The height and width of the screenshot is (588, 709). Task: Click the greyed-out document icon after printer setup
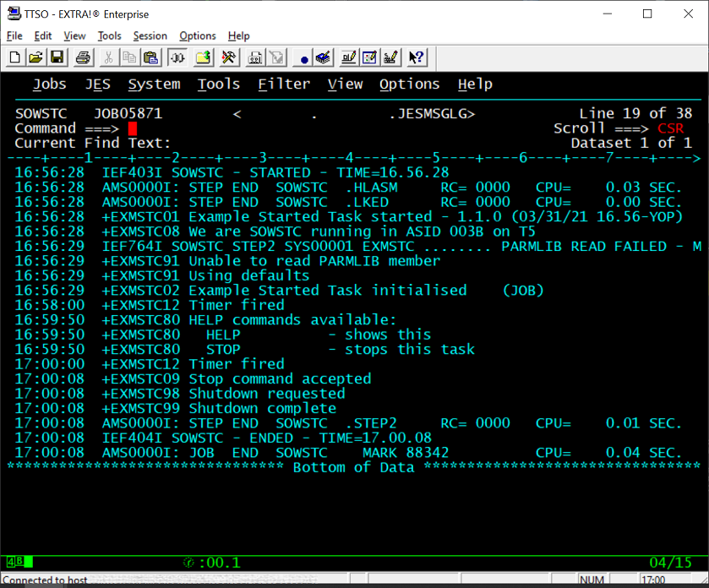point(276,57)
